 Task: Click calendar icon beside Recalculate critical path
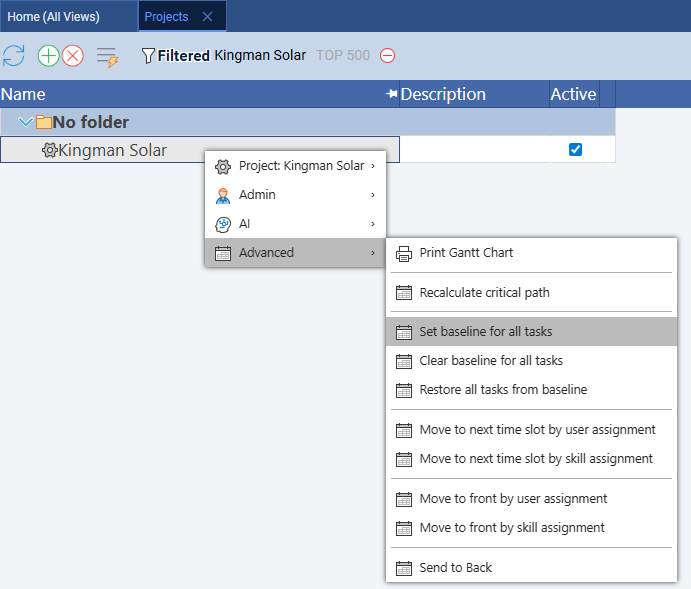click(x=404, y=293)
